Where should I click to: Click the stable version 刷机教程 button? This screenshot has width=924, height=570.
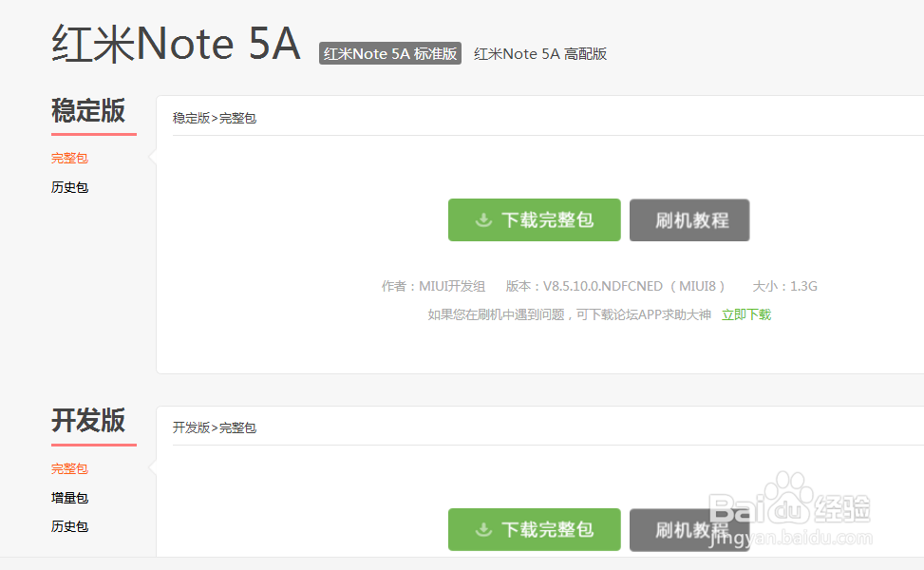pos(689,219)
